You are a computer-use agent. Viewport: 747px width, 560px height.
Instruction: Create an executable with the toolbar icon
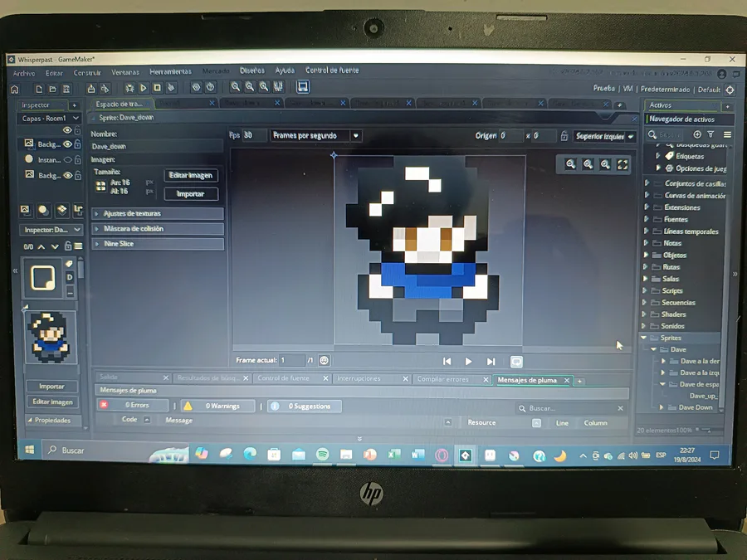click(91, 89)
